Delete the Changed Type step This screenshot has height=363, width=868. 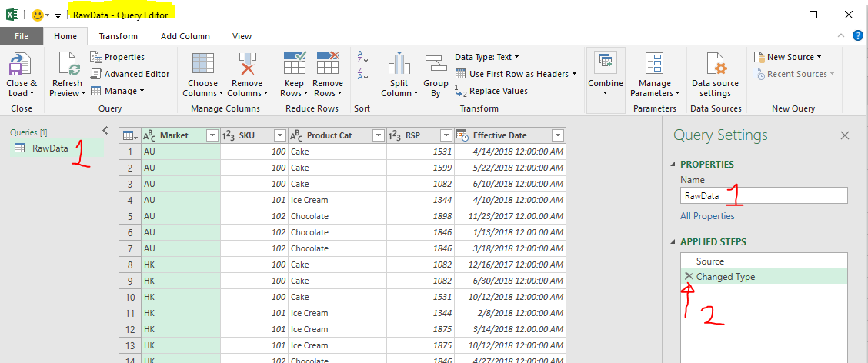pyautogui.click(x=689, y=277)
